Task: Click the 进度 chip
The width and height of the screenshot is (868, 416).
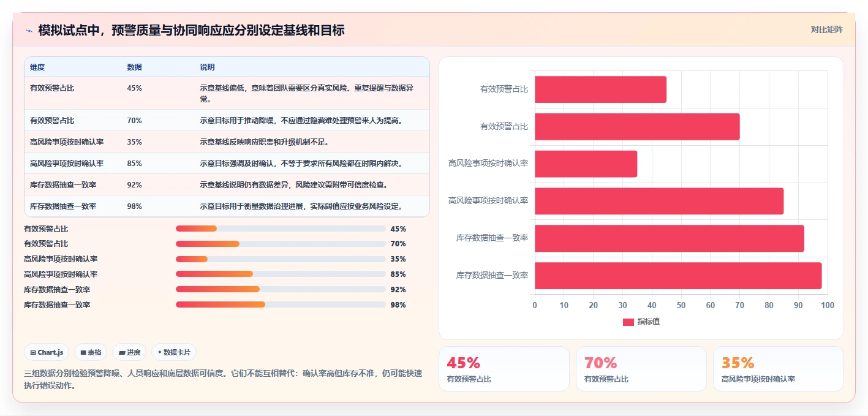Action: coord(129,352)
